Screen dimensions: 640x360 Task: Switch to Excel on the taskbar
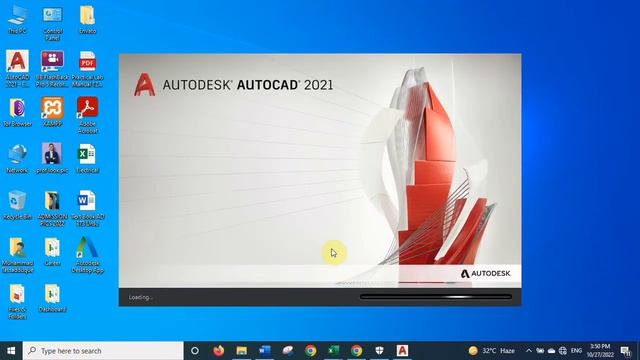[x=333, y=351]
